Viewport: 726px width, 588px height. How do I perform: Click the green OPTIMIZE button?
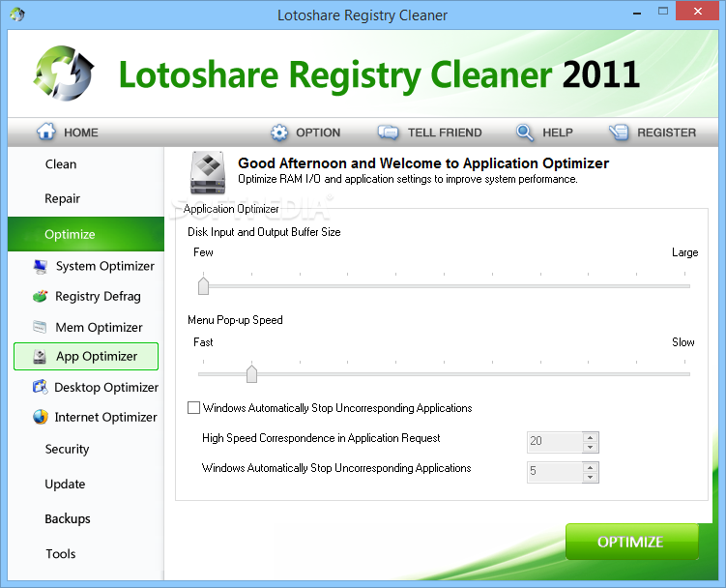pos(631,542)
